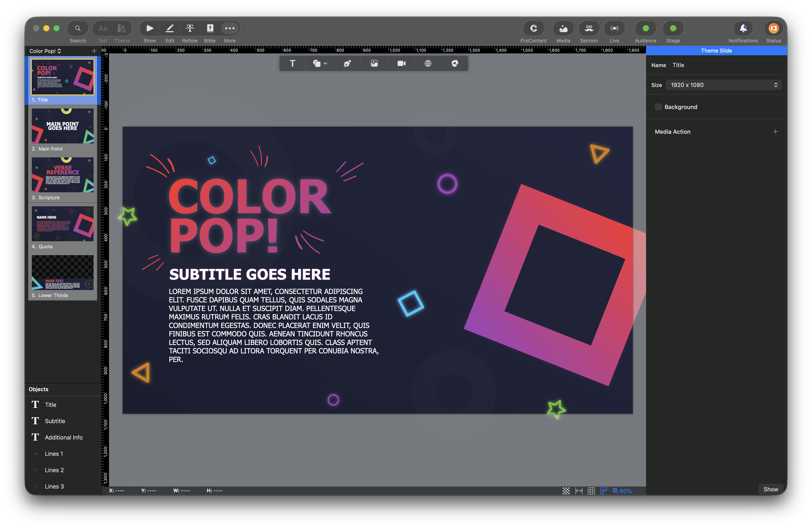This screenshot has height=528, width=812.
Task: Click the sticker heart icon in the canvas toolbar
Action: (x=455, y=64)
